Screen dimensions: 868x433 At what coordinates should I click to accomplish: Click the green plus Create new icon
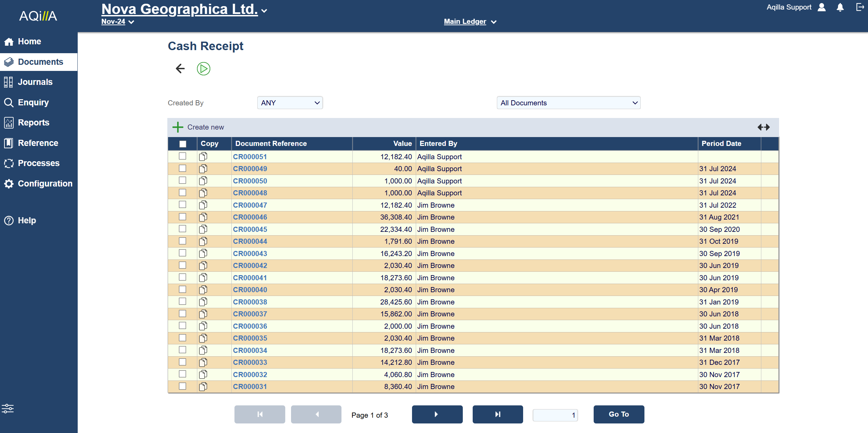tap(178, 127)
